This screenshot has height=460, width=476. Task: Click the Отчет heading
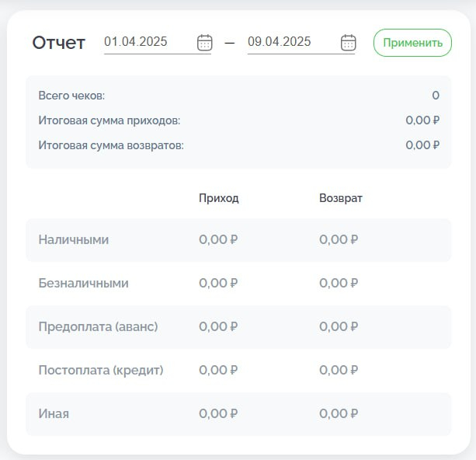58,43
